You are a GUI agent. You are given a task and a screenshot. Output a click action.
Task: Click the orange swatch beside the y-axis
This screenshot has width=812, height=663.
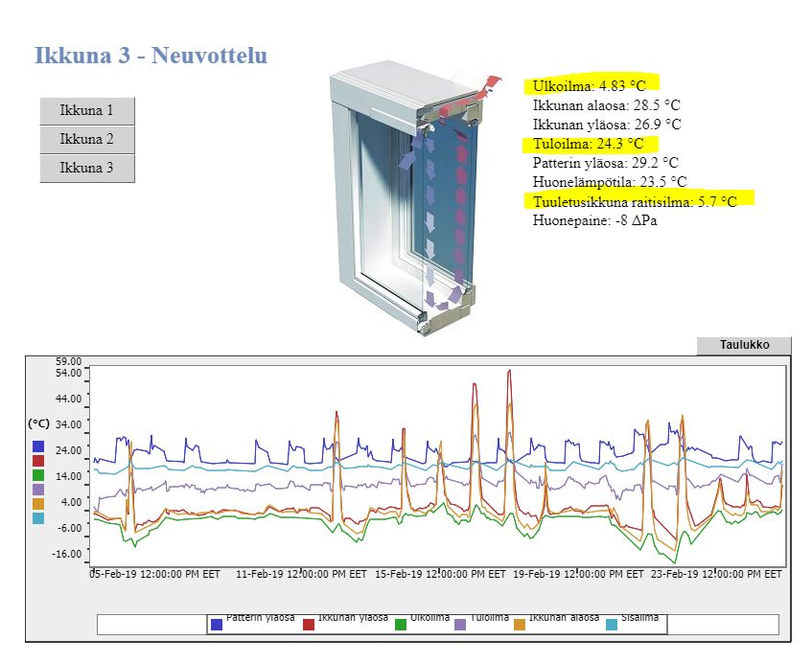click(x=38, y=504)
